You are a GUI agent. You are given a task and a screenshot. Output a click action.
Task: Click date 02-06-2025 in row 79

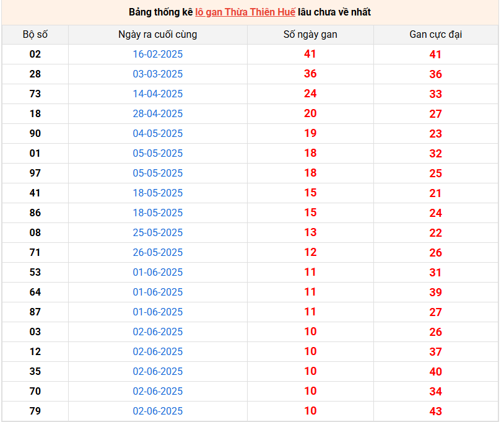pos(158,411)
